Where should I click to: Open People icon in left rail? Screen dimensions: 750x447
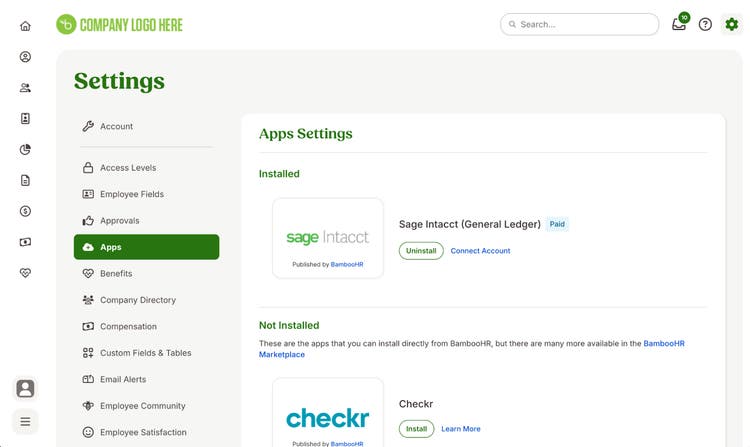[25, 88]
